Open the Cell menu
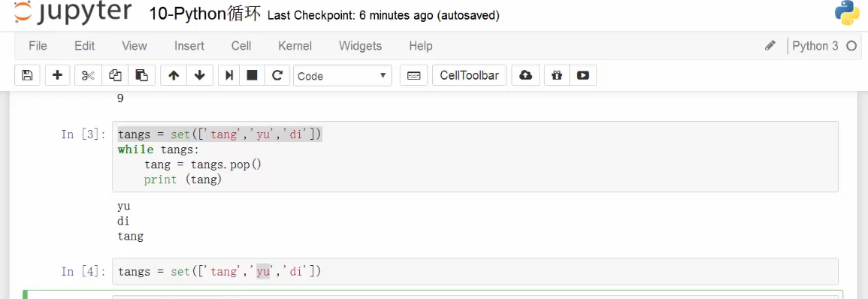 [x=241, y=46]
